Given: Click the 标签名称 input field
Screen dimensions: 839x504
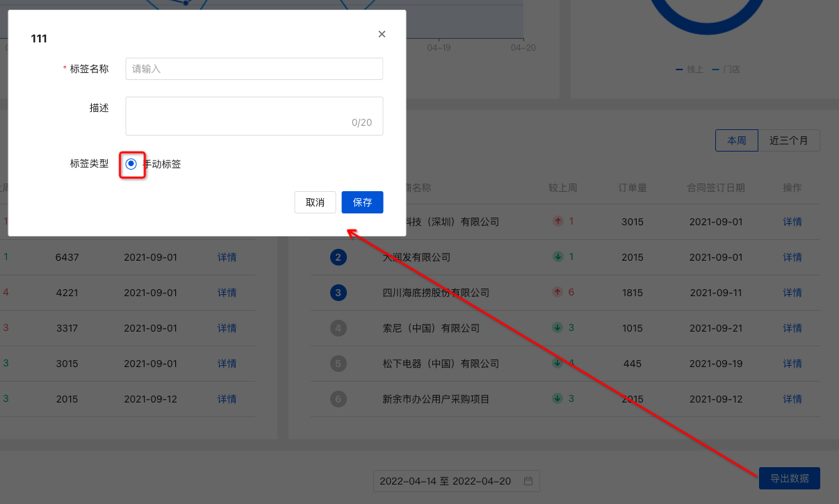Looking at the screenshot, I should [254, 68].
